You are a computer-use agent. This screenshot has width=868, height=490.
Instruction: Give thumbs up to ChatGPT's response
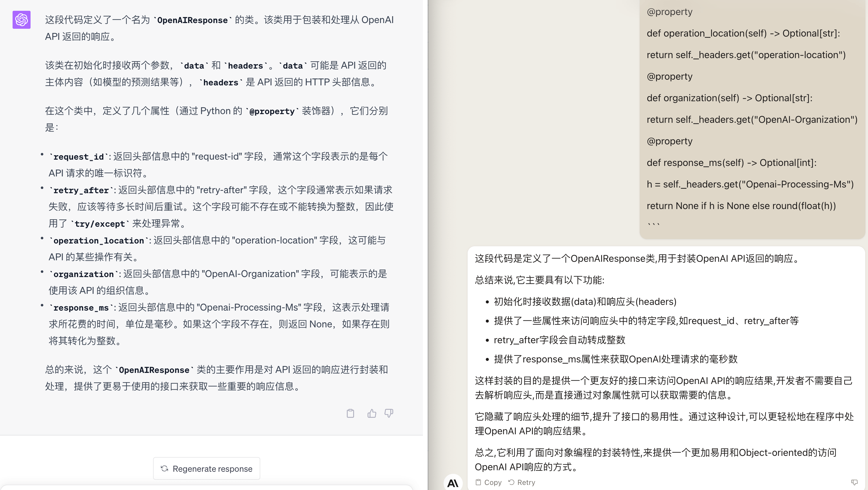coord(371,413)
